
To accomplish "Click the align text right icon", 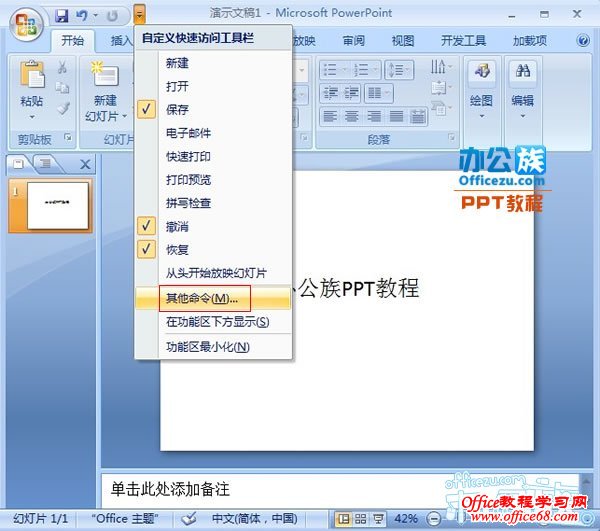I will coord(374,116).
